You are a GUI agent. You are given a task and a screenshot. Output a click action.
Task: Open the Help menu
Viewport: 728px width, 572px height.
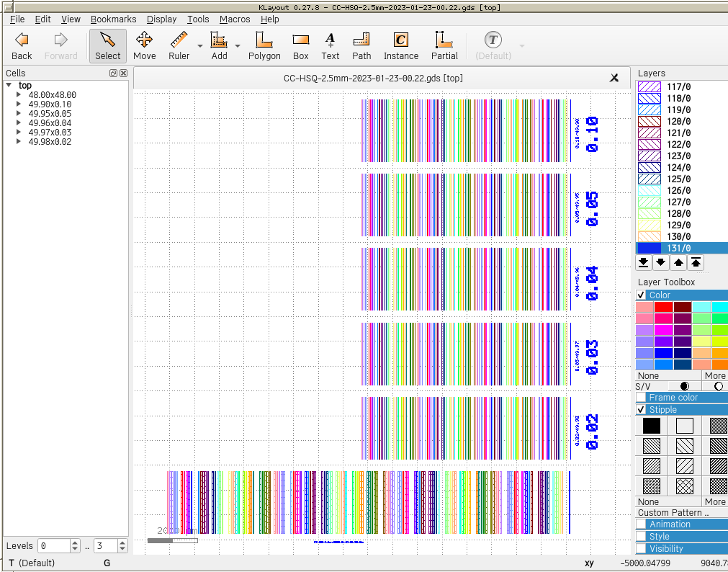(270, 19)
